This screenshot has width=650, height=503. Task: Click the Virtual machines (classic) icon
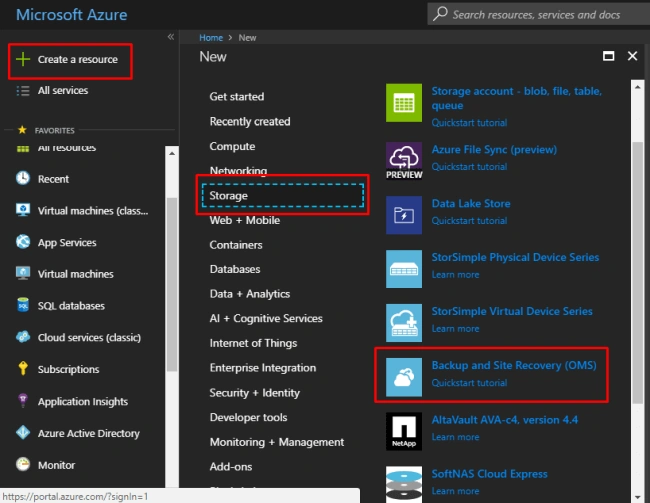[x=23, y=210]
